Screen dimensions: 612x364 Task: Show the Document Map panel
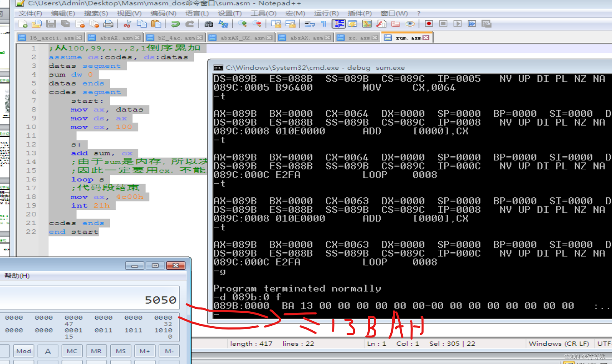[x=367, y=24]
